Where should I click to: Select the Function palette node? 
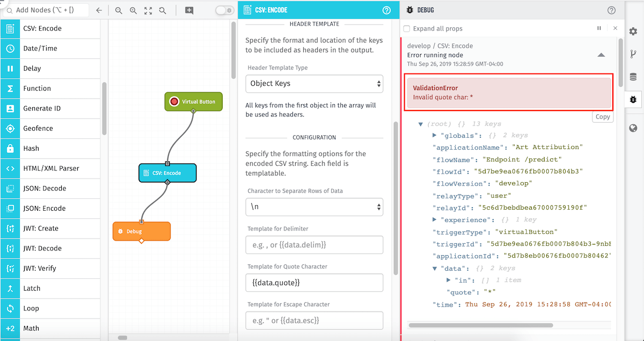click(x=50, y=88)
